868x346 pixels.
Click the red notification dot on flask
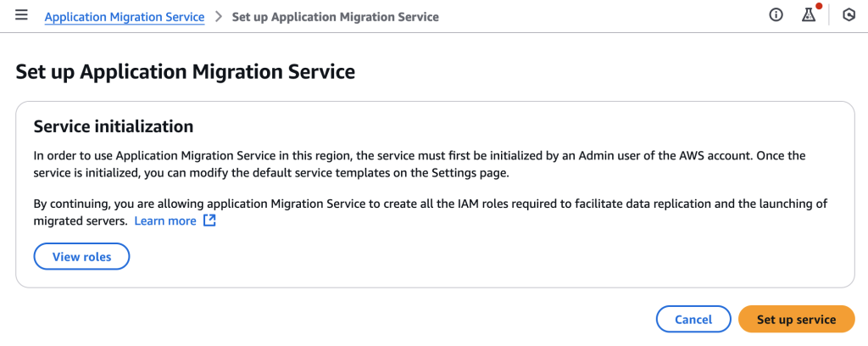pos(819,7)
